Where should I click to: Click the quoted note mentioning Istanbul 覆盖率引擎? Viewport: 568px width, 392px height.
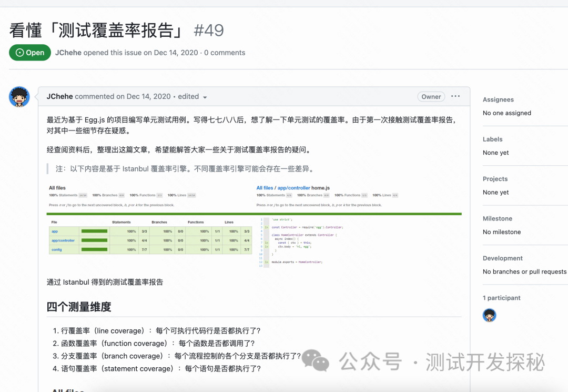click(185, 169)
